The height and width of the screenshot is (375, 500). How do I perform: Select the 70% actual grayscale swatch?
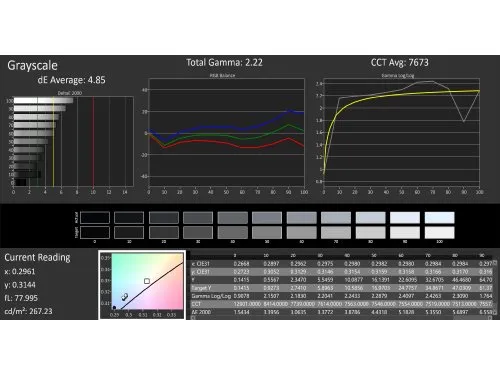coord(336,218)
